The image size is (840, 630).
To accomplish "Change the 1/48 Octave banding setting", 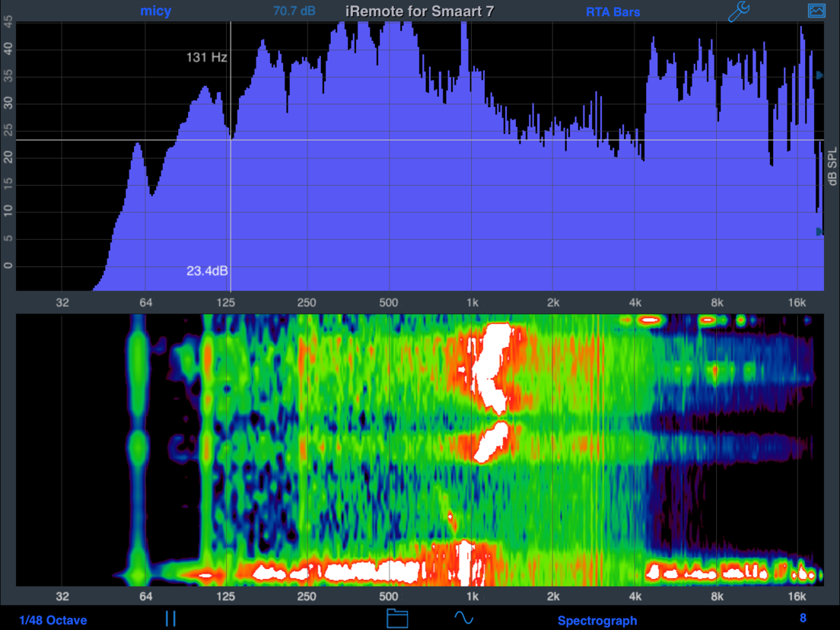I will pyautogui.click(x=53, y=620).
